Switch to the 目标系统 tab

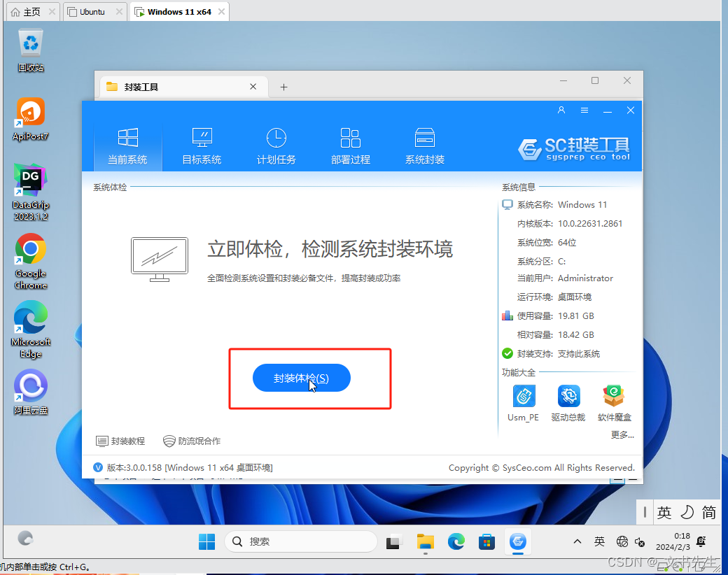pos(202,146)
